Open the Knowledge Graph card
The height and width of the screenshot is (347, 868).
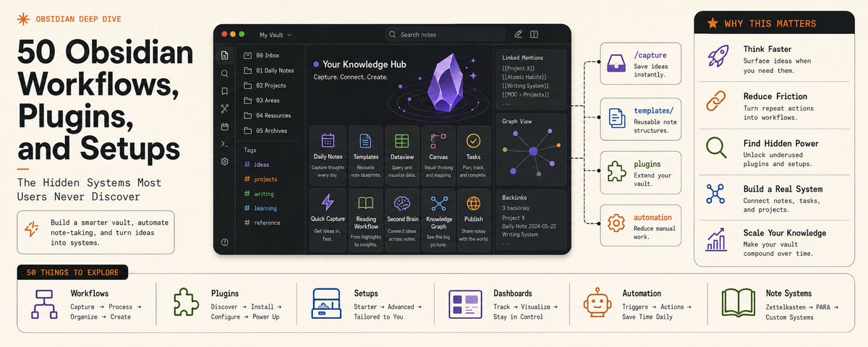click(438, 220)
